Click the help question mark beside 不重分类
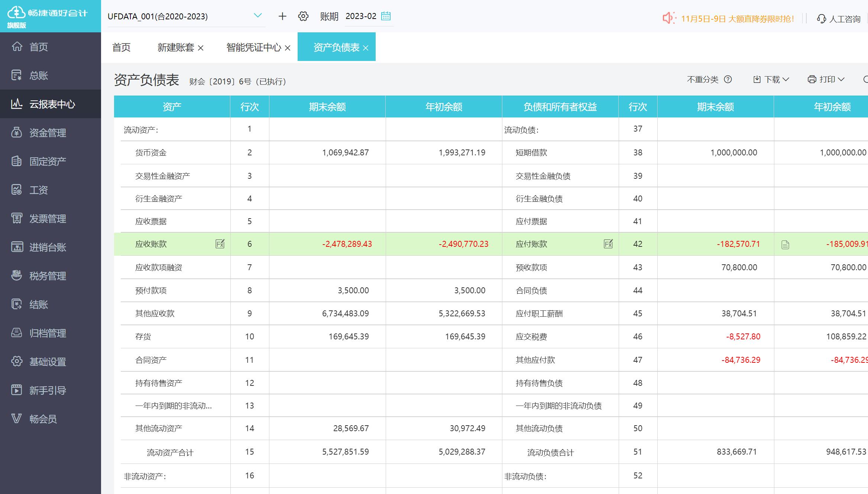This screenshot has height=494, width=868. pos(728,79)
